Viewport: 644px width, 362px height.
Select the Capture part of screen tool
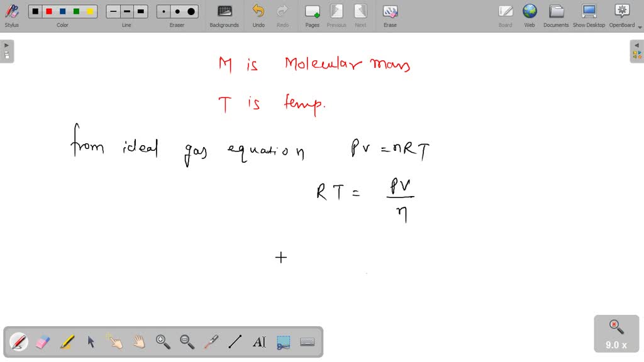pos(283,341)
